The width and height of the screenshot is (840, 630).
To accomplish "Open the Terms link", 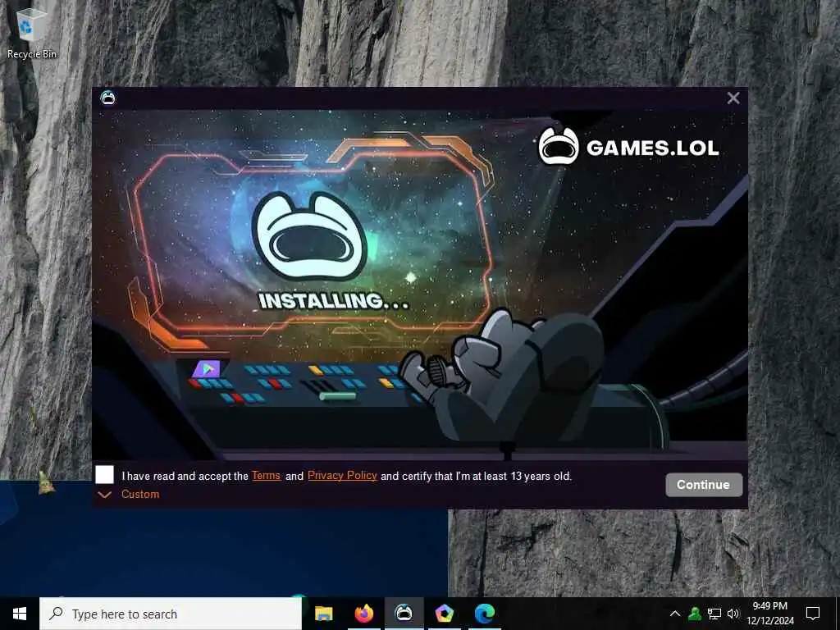I will click(267, 476).
